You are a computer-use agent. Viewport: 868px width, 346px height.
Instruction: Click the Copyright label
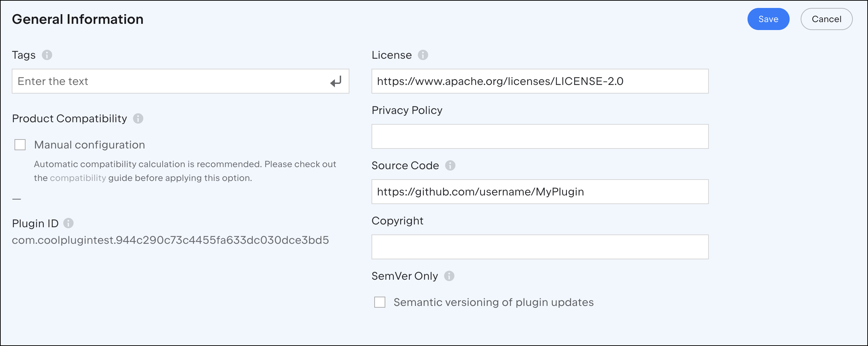(397, 221)
